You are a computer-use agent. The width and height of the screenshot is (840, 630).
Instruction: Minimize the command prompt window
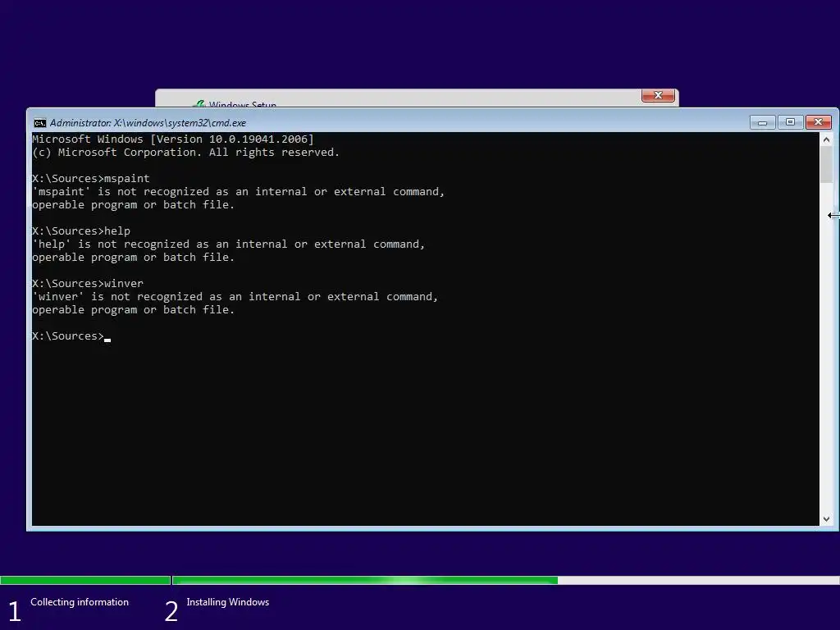[x=762, y=123]
